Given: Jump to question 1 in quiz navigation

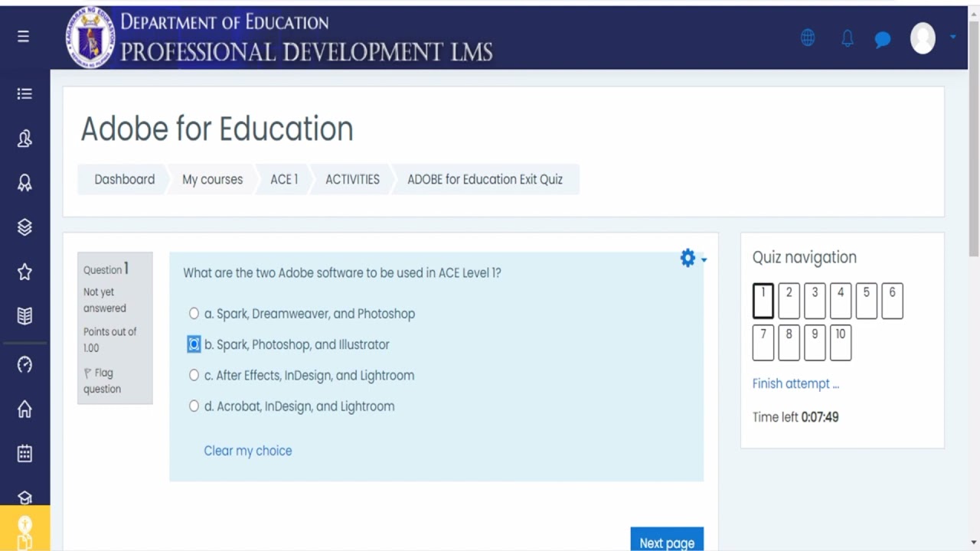Looking at the screenshot, I should point(763,301).
